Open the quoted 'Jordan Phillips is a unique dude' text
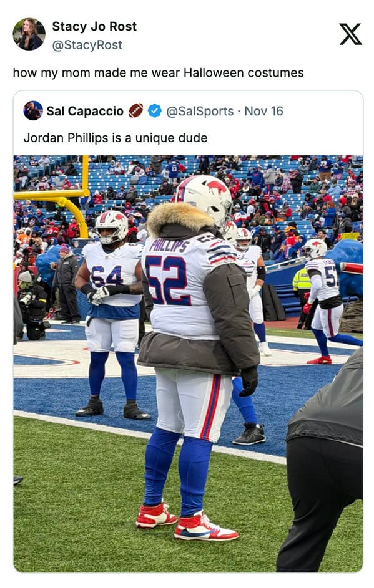This screenshot has height=588, width=374. [x=116, y=138]
